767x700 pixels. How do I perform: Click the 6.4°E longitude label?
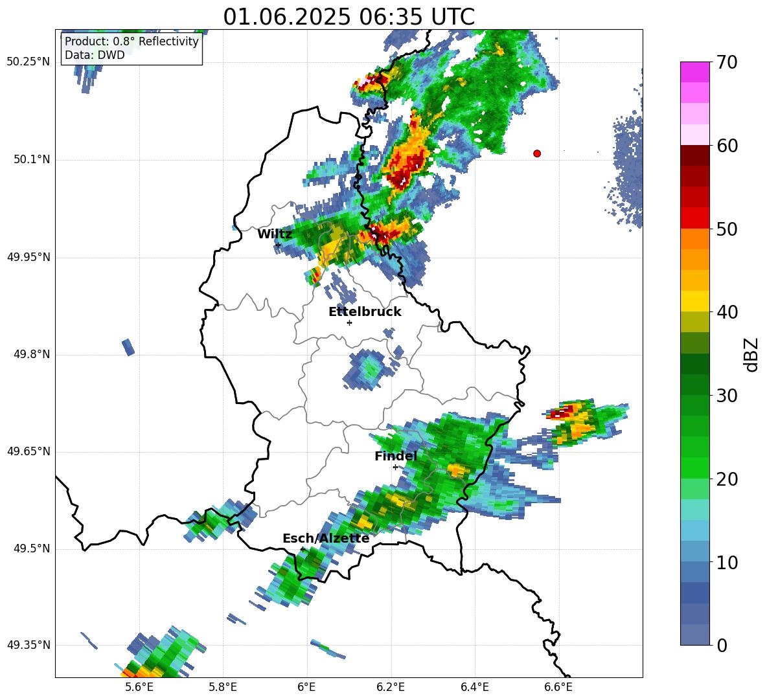[474, 687]
